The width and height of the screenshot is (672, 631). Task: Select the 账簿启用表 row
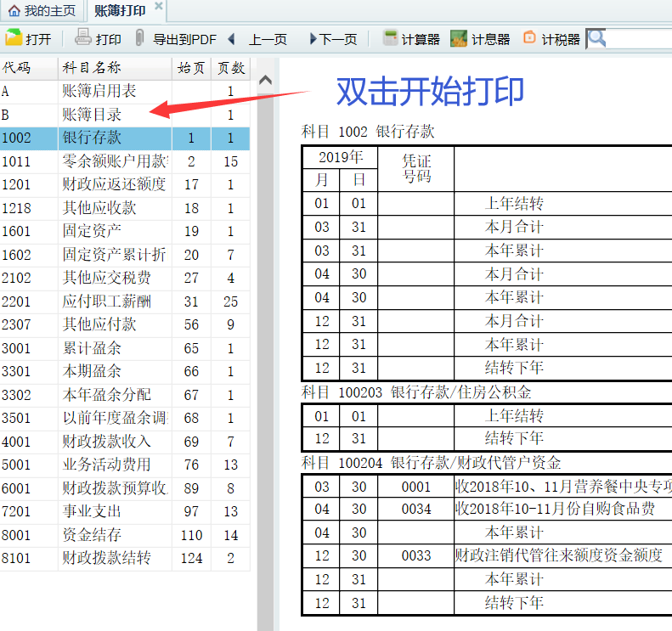click(125, 91)
